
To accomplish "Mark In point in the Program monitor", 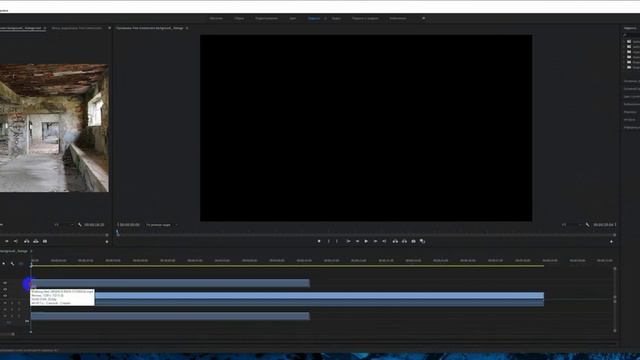I will coord(329,241).
